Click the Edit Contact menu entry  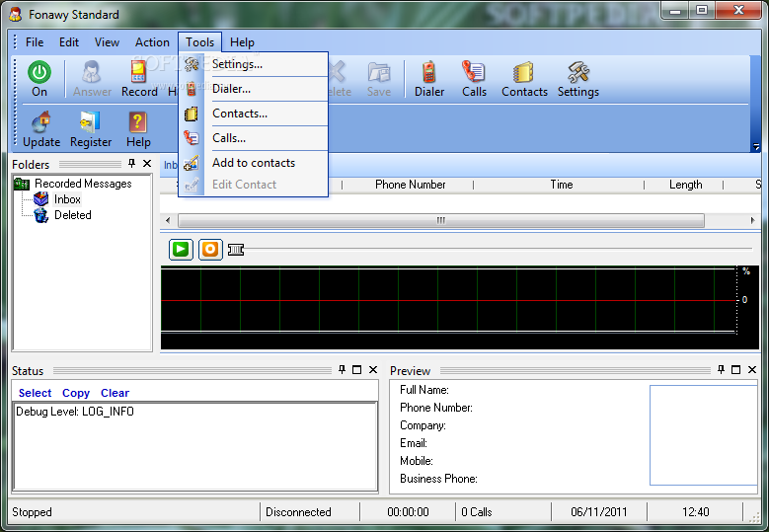254,185
